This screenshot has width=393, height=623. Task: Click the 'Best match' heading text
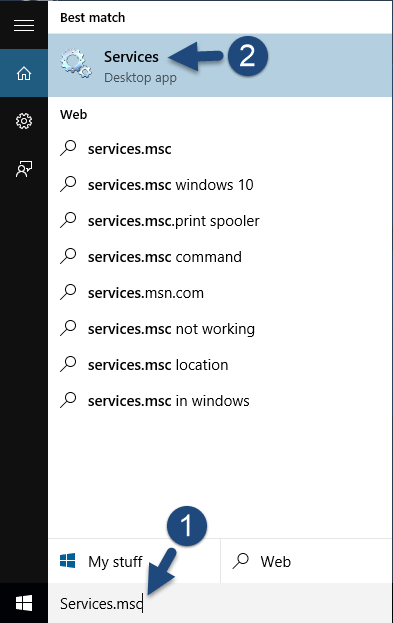pyautogui.click(x=93, y=17)
